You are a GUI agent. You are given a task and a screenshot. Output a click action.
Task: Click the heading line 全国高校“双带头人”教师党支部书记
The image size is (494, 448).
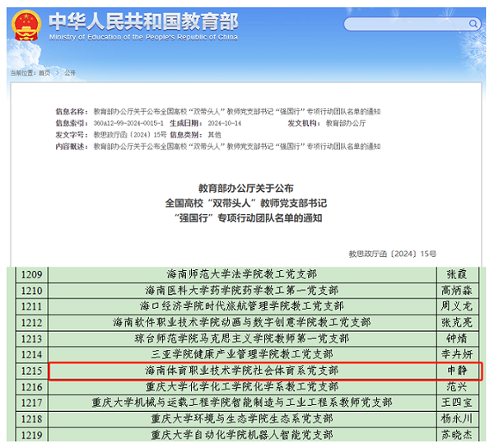click(246, 203)
